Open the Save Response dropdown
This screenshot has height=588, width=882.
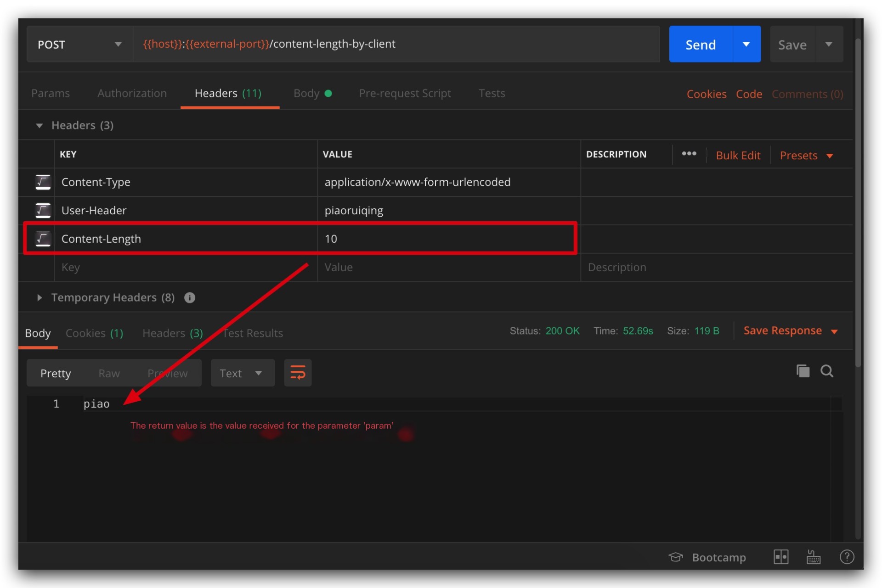791,331
